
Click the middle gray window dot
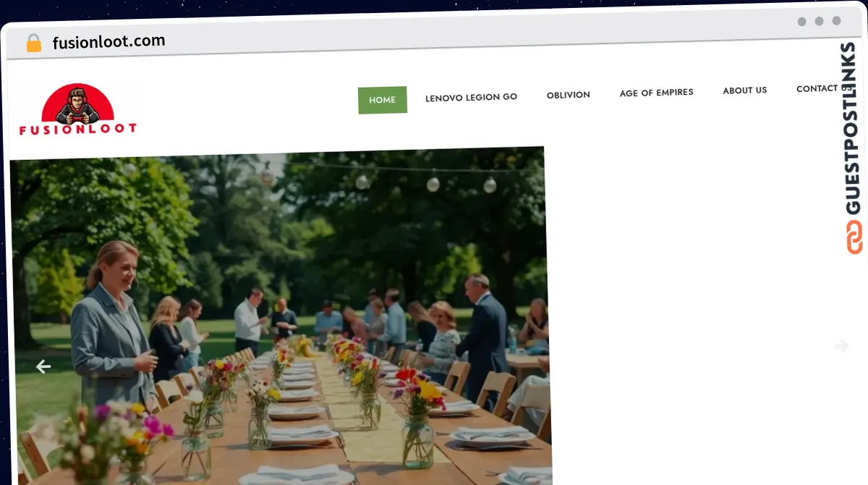[x=819, y=22]
